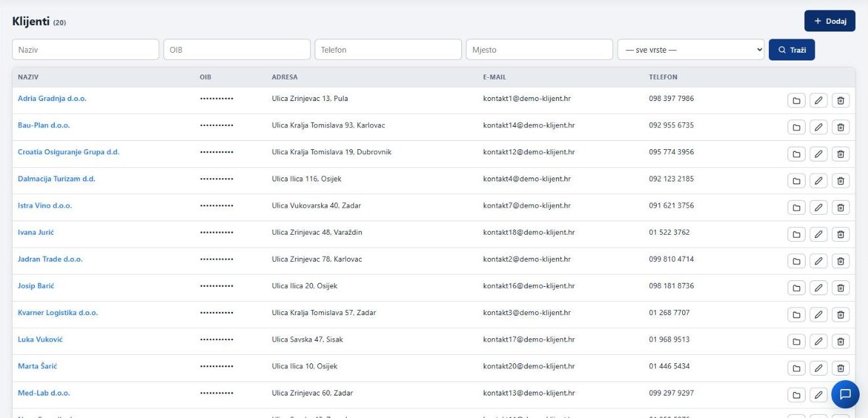Open folder for Med-Lab d.o.o.
This screenshot has height=418, width=868.
(x=797, y=395)
